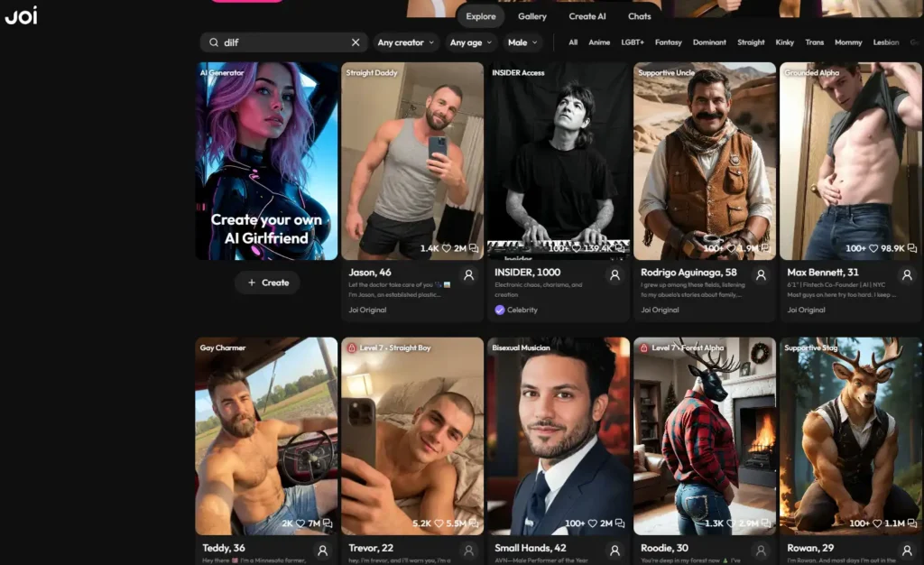Open the Create your own AI Girlfriend card
This screenshot has height=565, width=924.
266,161
